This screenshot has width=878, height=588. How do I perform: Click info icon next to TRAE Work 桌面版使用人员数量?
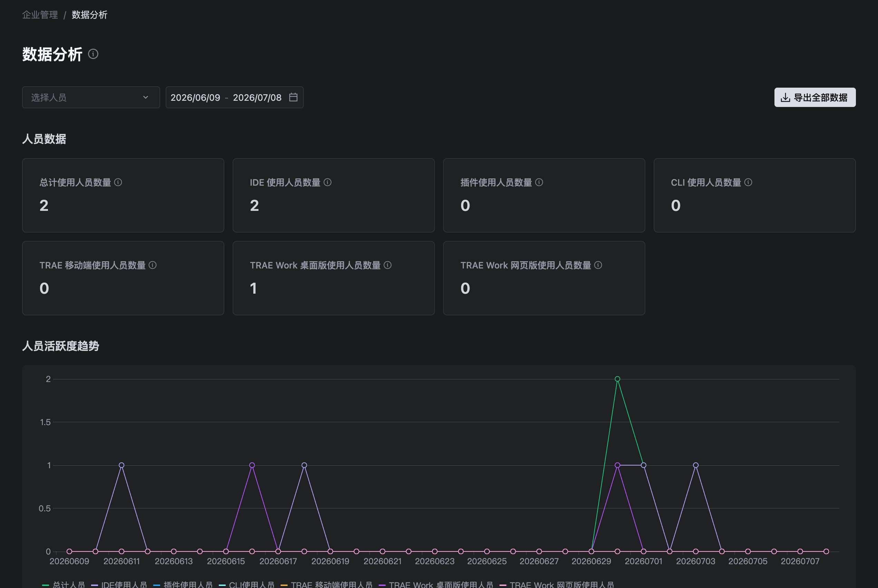coord(388,265)
